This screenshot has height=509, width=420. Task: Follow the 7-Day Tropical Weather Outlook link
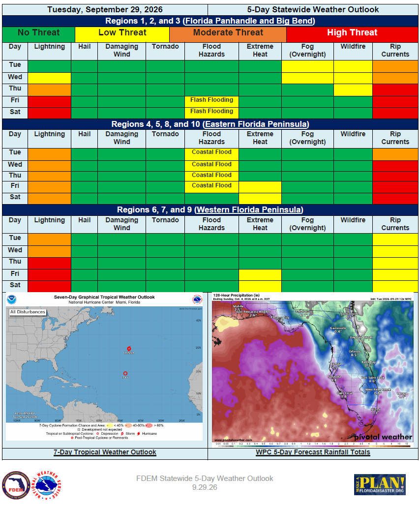105,452
